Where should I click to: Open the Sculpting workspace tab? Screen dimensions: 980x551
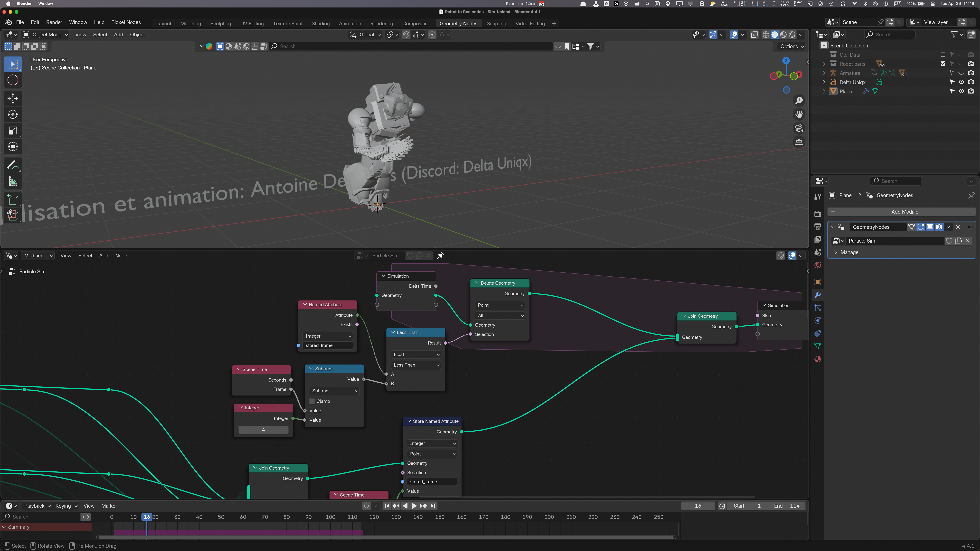pyautogui.click(x=221, y=24)
